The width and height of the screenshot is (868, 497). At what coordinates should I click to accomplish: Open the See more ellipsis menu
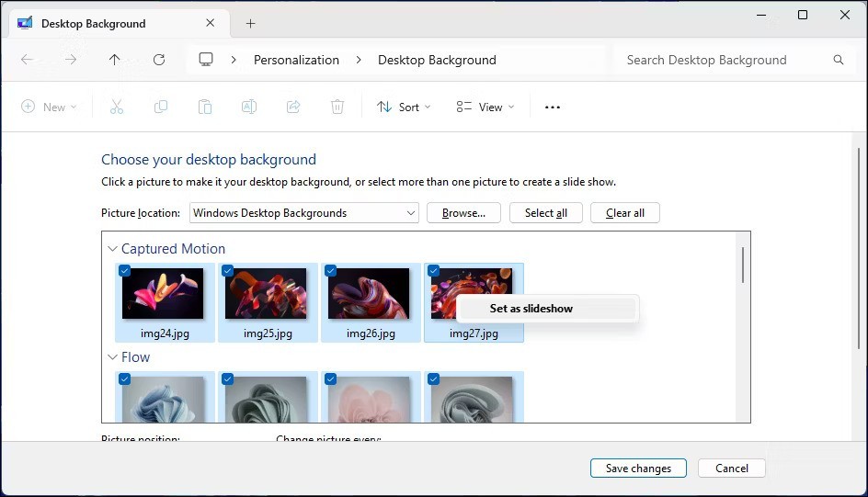pos(552,107)
